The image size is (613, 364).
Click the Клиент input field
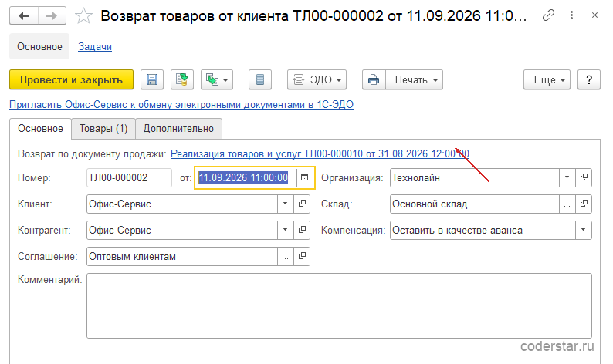click(182, 204)
